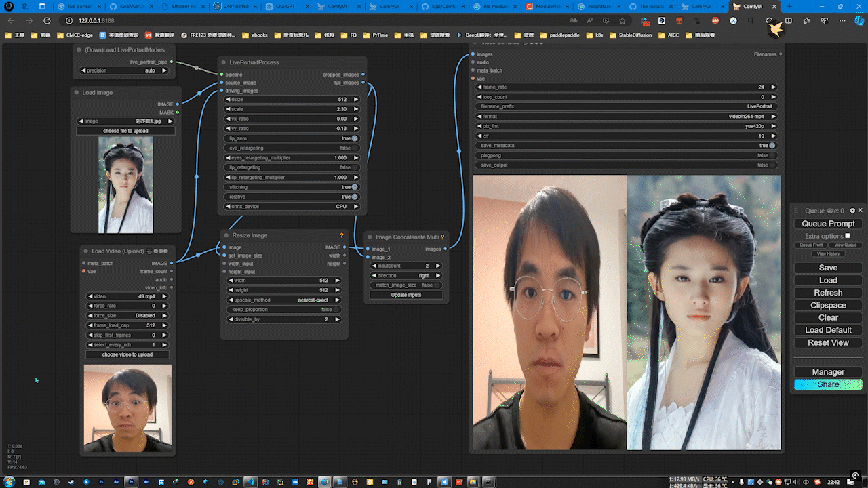
Task: Toggle the lip_zero switch
Action: 354,138
